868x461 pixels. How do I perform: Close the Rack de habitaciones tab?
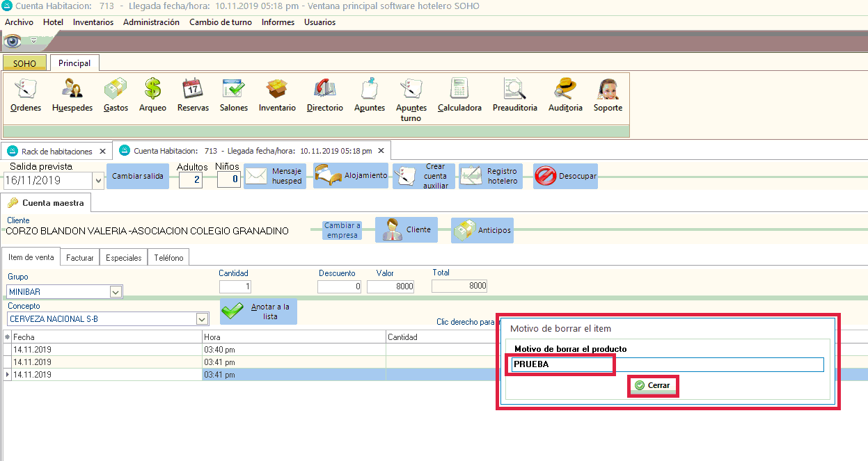tap(102, 151)
